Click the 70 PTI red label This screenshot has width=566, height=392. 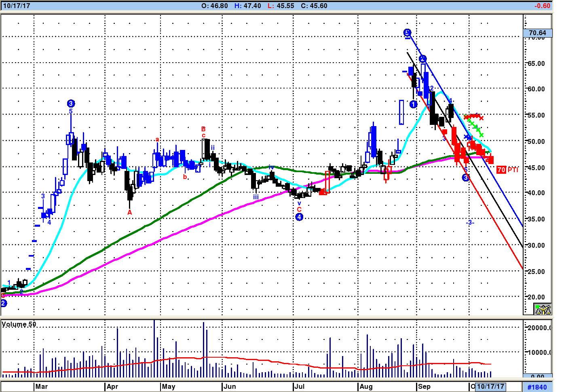coord(507,170)
